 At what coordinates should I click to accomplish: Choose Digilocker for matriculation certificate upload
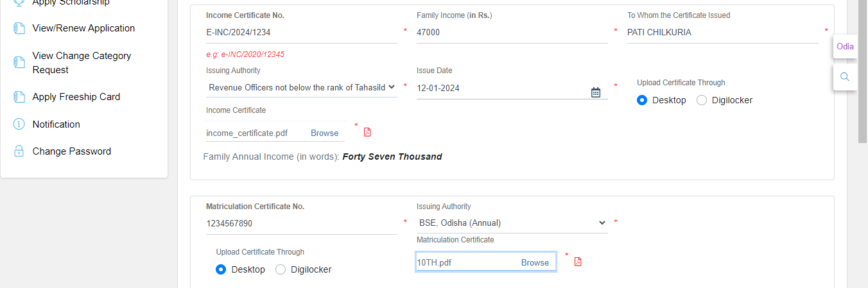point(281,269)
